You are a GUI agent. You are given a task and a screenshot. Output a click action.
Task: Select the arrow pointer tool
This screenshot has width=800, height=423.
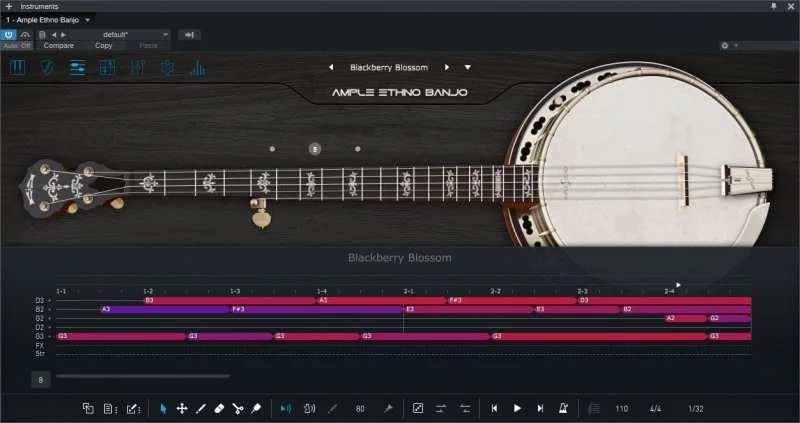point(163,408)
